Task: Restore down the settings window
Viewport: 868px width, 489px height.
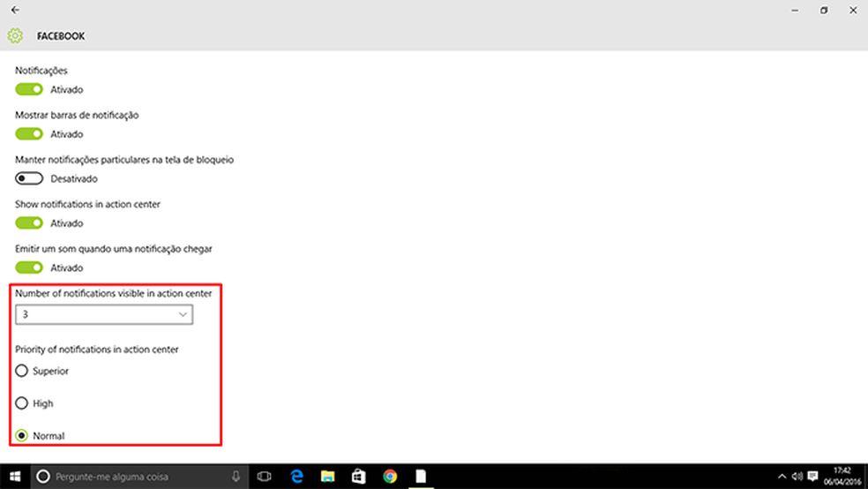Action: coord(824,10)
